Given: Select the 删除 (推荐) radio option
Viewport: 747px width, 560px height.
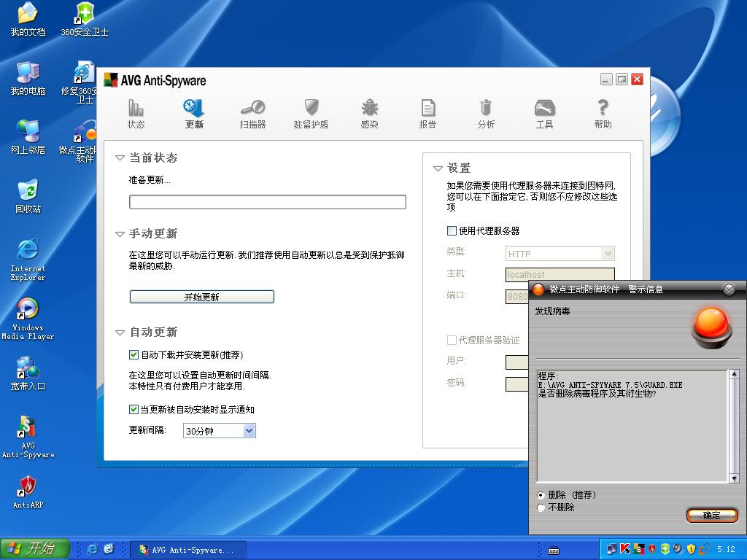Looking at the screenshot, I should pyautogui.click(x=541, y=495).
